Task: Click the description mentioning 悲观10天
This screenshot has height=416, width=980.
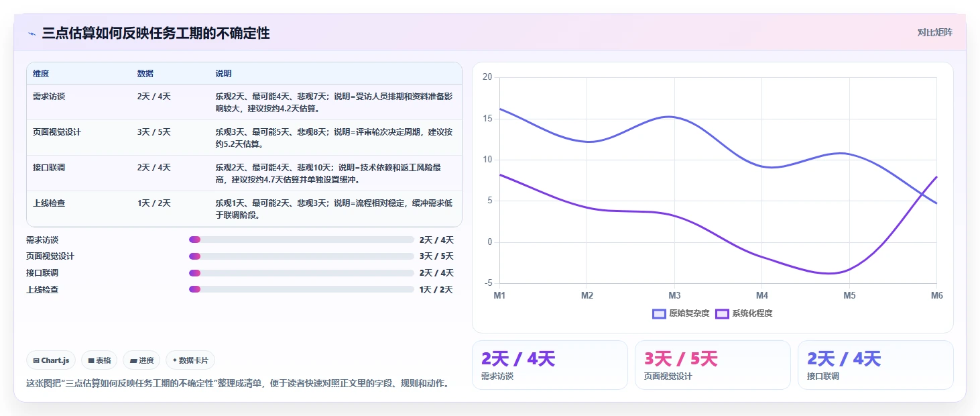Action: 328,174
